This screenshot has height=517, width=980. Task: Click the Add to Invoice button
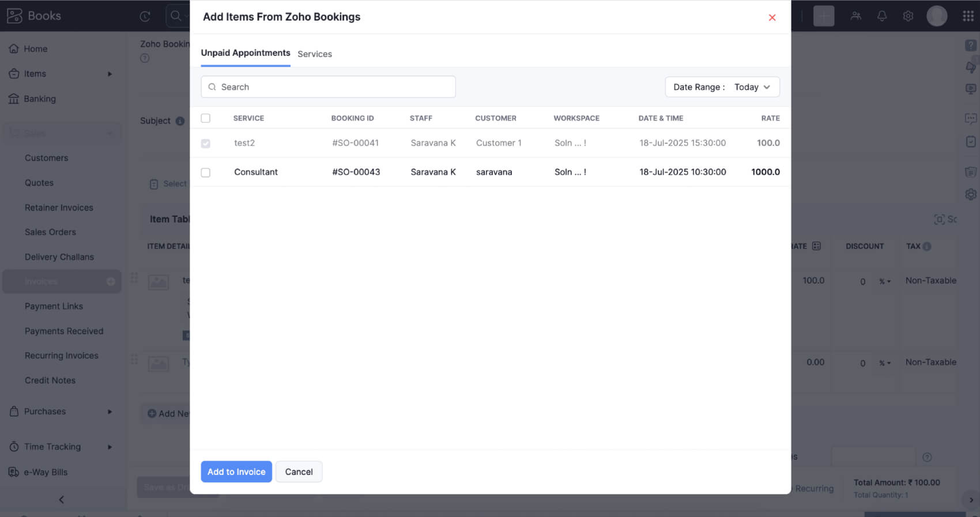[236, 471]
